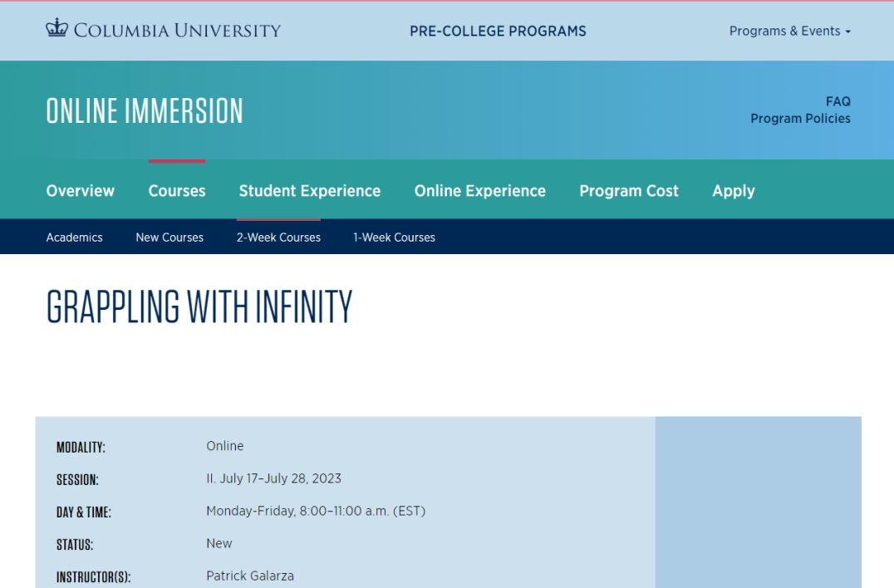The height and width of the screenshot is (588, 894).
Task: Click the Apply tab
Action: [733, 191]
